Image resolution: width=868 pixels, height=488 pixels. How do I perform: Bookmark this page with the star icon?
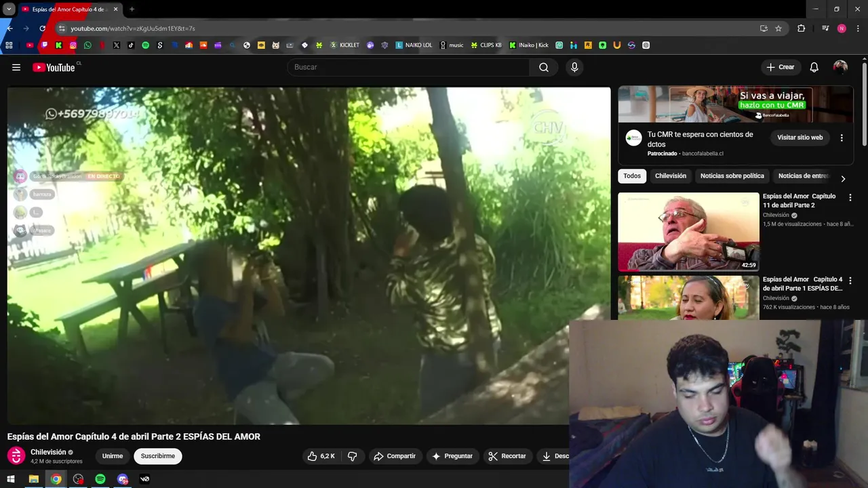[x=778, y=28]
